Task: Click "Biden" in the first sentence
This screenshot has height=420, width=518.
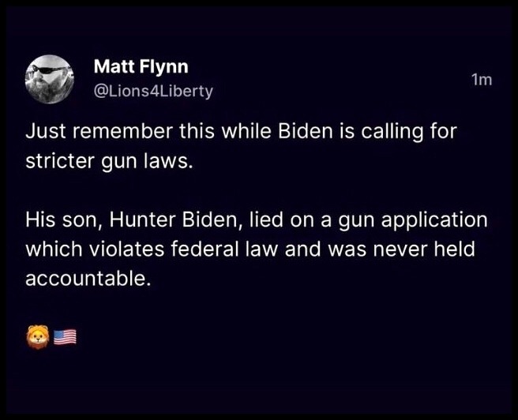Action: 306,131
